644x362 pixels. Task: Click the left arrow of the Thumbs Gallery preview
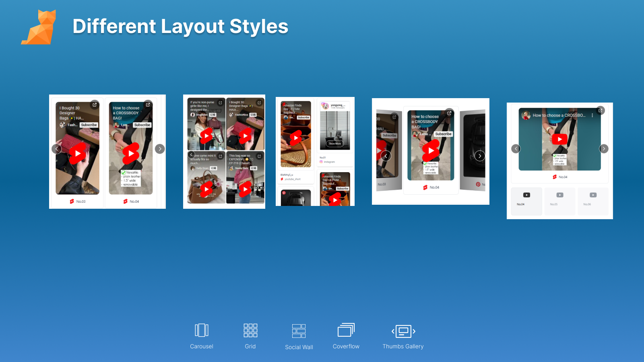tap(516, 148)
